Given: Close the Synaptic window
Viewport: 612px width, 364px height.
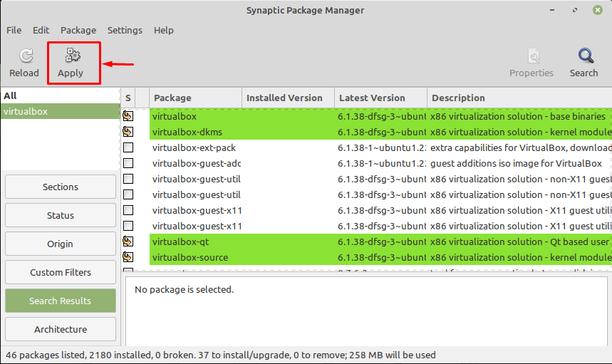Looking at the screenshot, I should [x=598, y=10].
